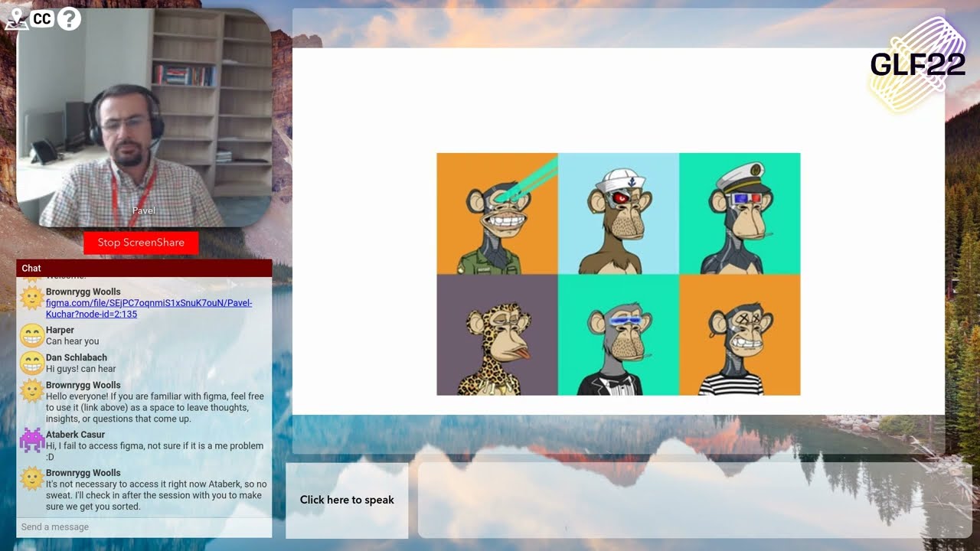The height and width of the screenshot is (551, 980).
Task: Click Dan Schlabach's smiley avatar
Action: (32, 364)
